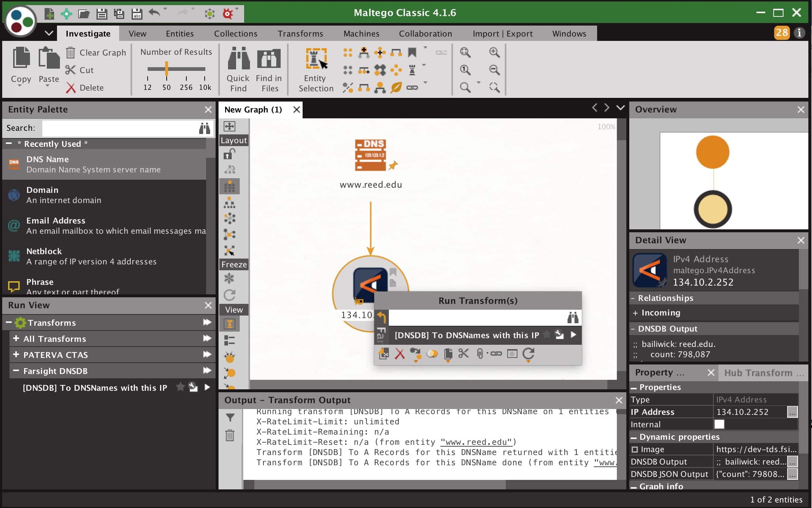Collapse the Recently Used palette group
The width and height of the screenshot is (812, 508).
pyautogui.click(x=9, y=144)
